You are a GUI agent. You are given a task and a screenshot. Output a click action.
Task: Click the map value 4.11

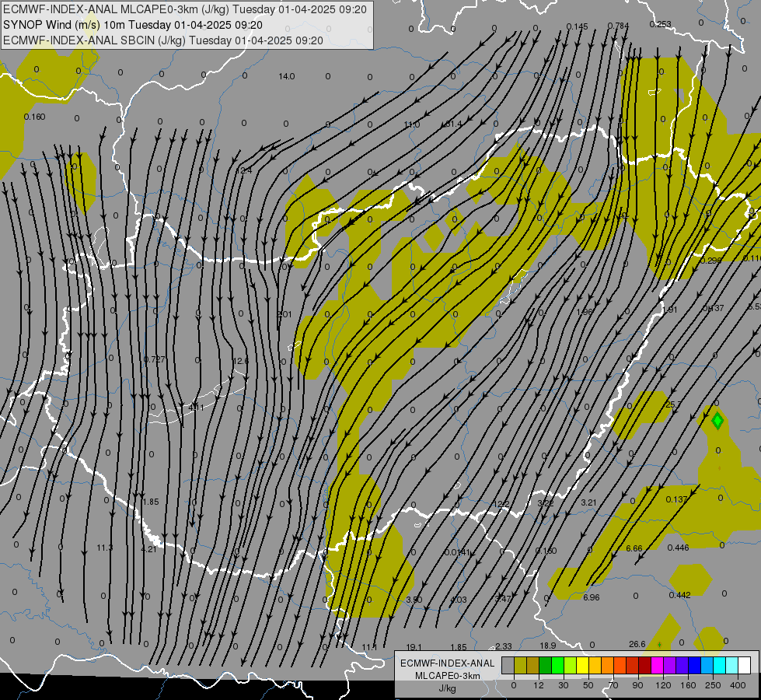196,408
